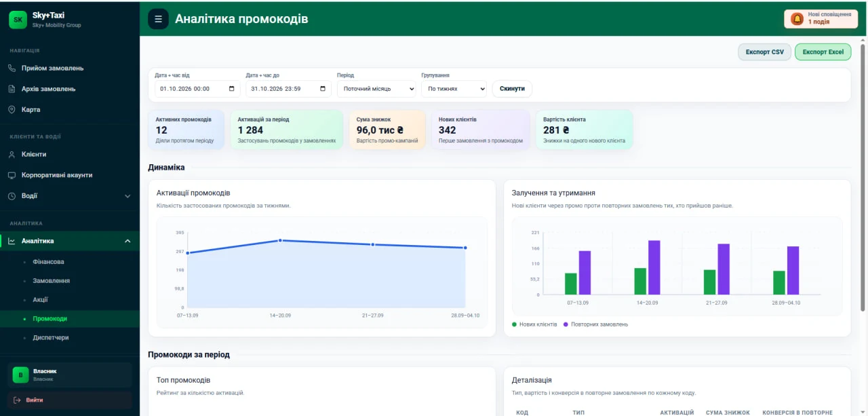Click the green Нових клієнтів legend swatch
The image size is (868, 416).
515,324
